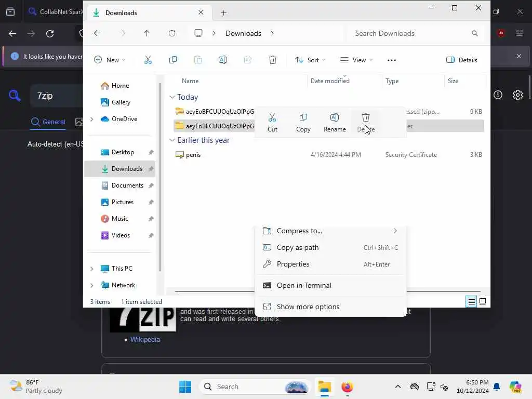Select Cut in the context menu
This screenshot has height=399, width=532.
coord(272,123)
